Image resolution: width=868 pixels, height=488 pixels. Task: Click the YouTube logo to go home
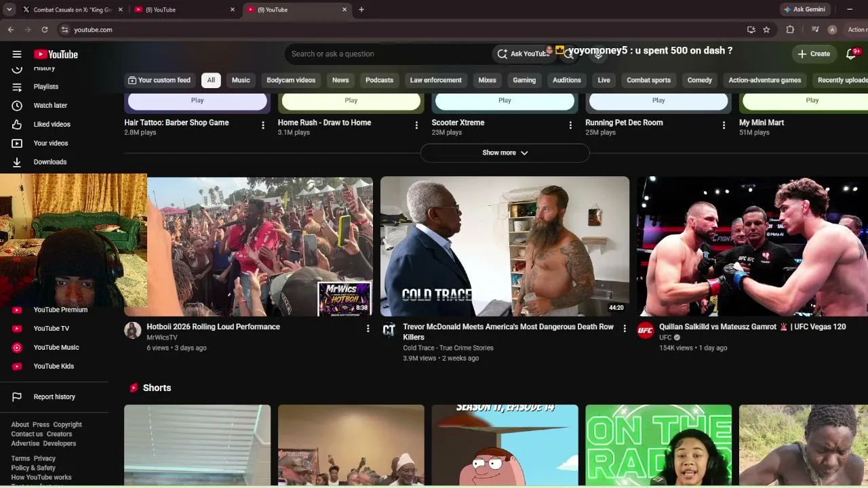click(x=56, y=54)
